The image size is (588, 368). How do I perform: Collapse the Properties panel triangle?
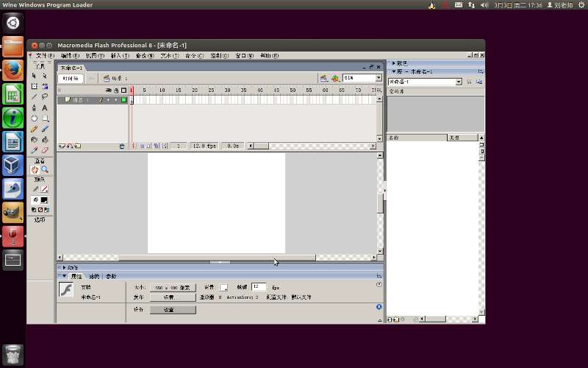point(65,276)
